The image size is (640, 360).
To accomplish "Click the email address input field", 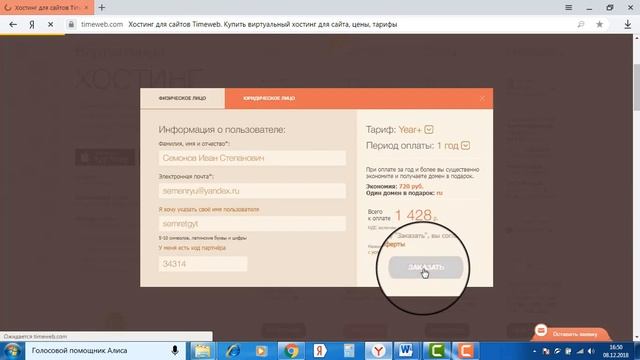I will click(252, 191).
